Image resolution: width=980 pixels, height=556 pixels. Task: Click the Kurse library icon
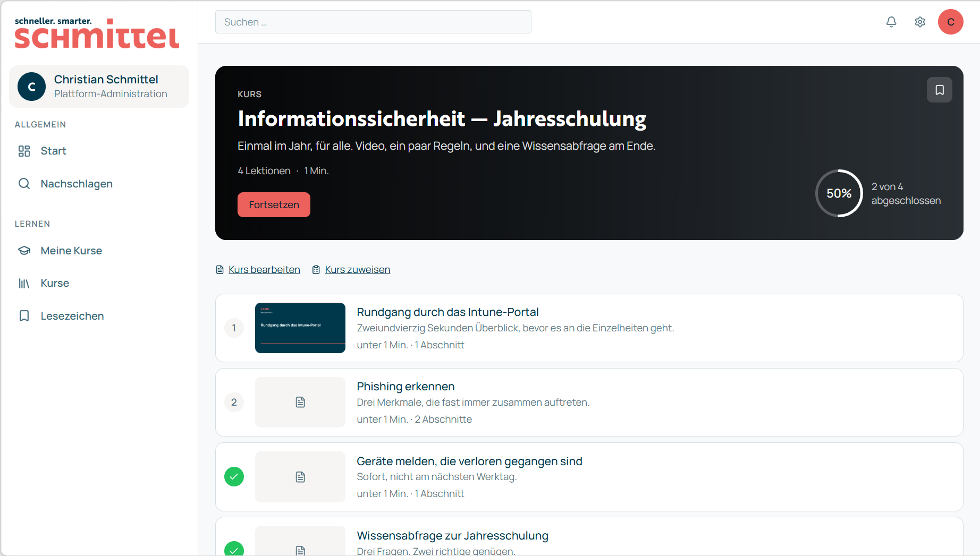click(x=24, y=284)
